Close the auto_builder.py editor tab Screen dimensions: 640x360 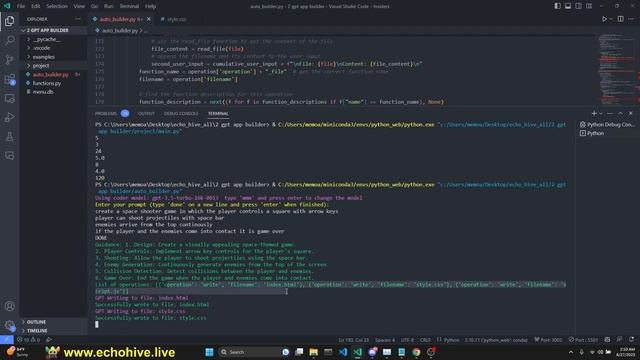click(149, 19)
